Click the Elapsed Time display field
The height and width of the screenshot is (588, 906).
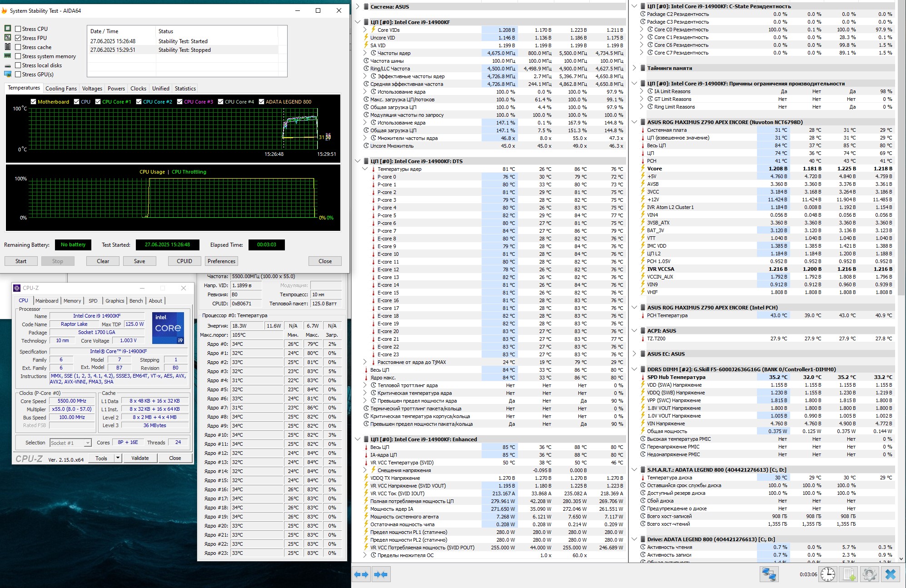(266, 244)
